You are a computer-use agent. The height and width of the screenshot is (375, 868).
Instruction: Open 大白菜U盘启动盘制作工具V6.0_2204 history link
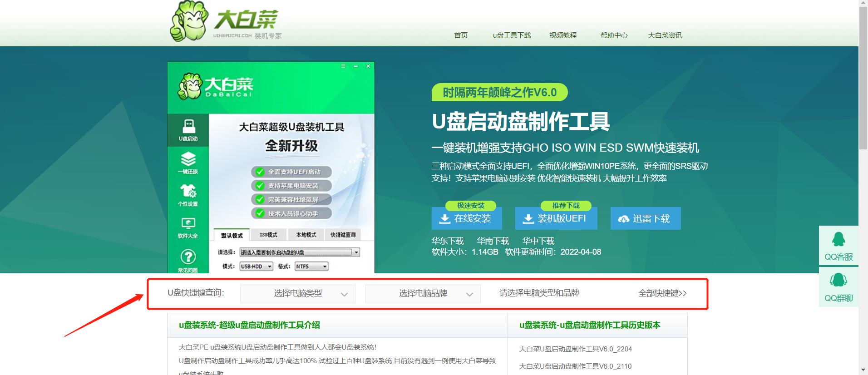[x=576, y=349]
